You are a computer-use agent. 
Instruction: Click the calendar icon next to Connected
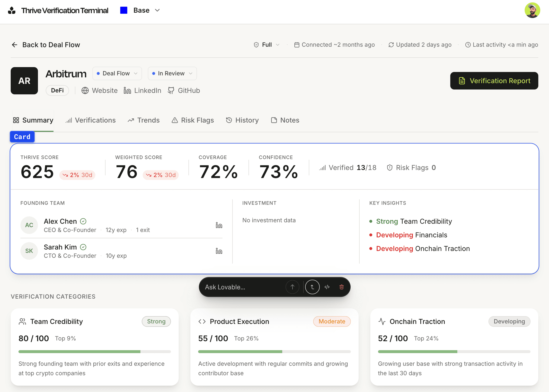pos(297,45)
